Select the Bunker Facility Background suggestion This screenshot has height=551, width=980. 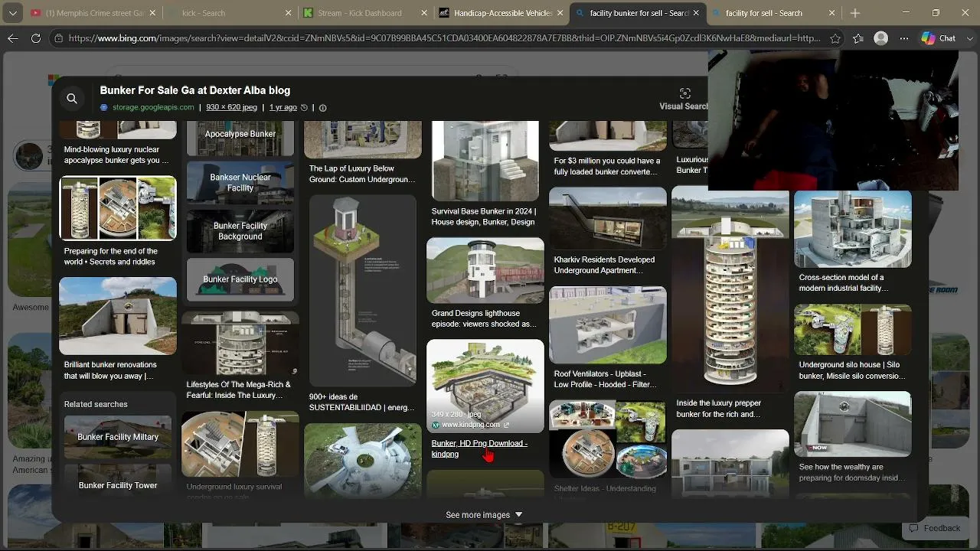coord(240,231)
